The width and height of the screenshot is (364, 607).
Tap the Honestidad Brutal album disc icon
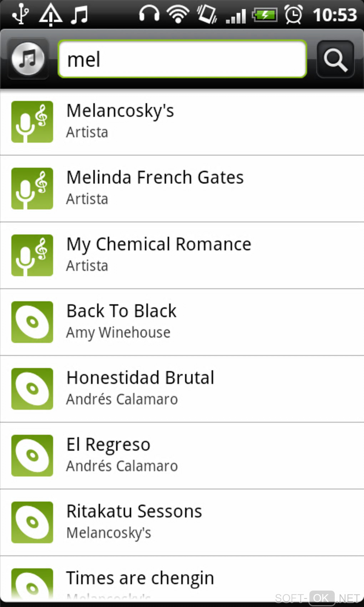click(x=32, y=389)
